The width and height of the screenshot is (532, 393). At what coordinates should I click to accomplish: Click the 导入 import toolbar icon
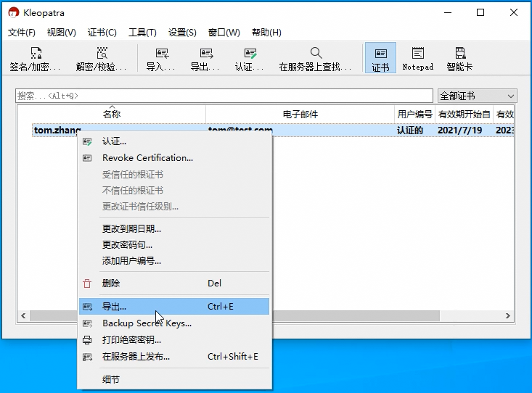tap(161, 59)
